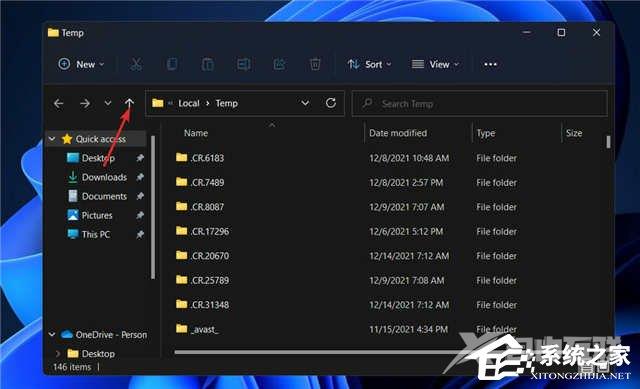The height and width of the screenshot is (389, 640).
Task: Select the .CR.17296 folder
Action: point(209,231)
